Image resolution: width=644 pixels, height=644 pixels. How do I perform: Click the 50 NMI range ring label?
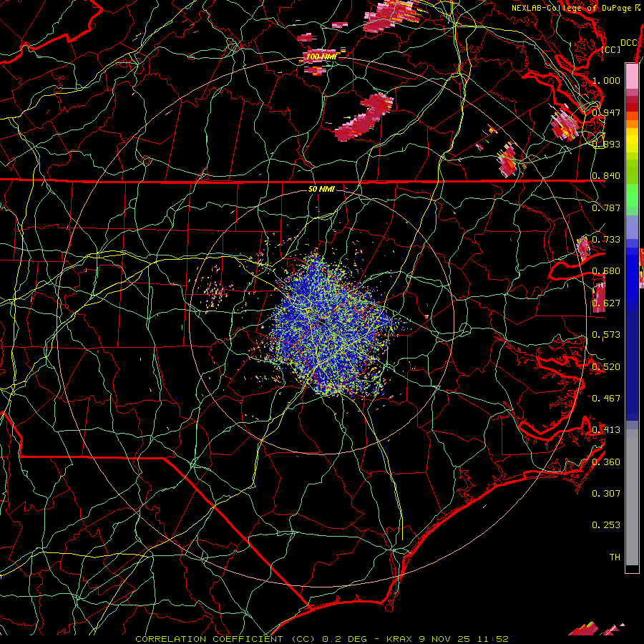pyautogui.click(x=321, y=190)
